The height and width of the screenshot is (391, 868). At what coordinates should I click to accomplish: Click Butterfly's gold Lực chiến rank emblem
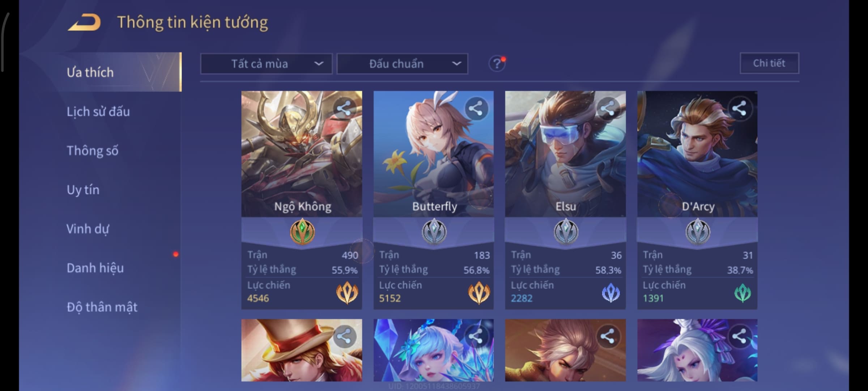479,293
